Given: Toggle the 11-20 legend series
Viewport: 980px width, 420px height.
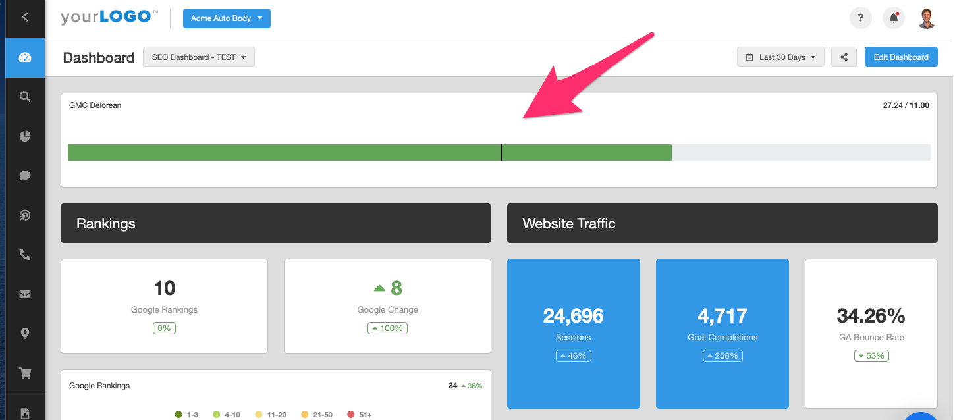Looking at the screenshot, I should (271, 415).
